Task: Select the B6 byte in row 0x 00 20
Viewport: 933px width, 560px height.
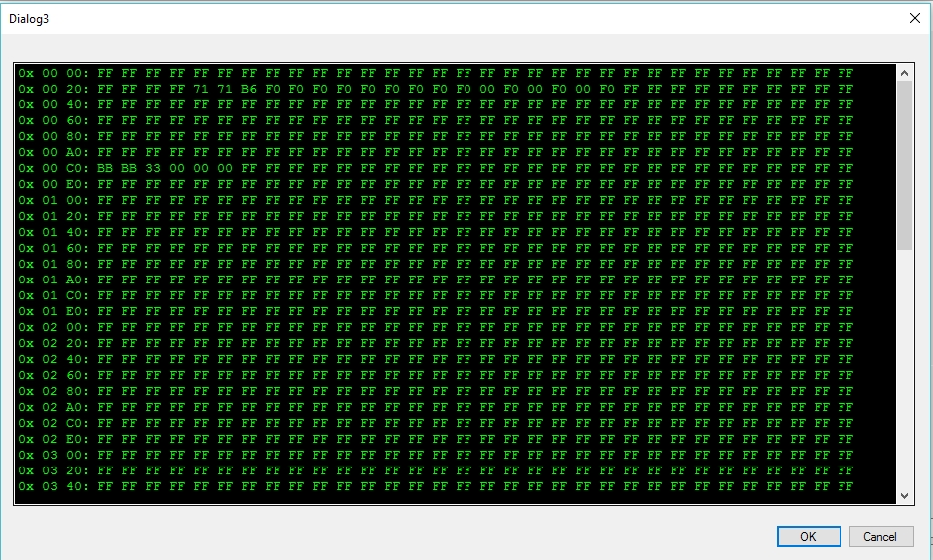Action: coord(248,89)
